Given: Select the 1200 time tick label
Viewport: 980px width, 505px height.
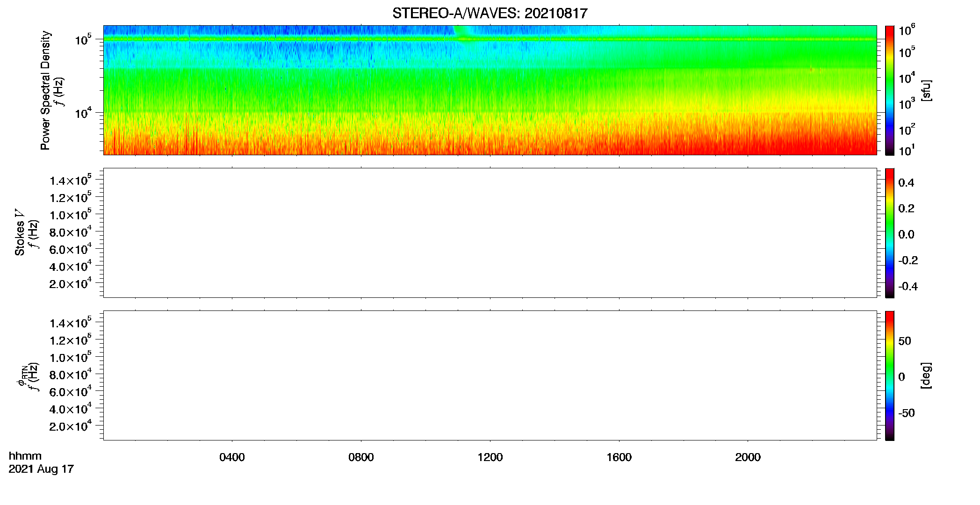Looking at the screenshot, I should coord(490,457).
